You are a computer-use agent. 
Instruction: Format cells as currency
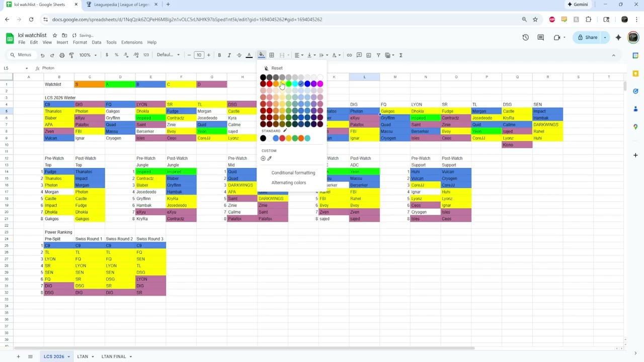[107, 55]
